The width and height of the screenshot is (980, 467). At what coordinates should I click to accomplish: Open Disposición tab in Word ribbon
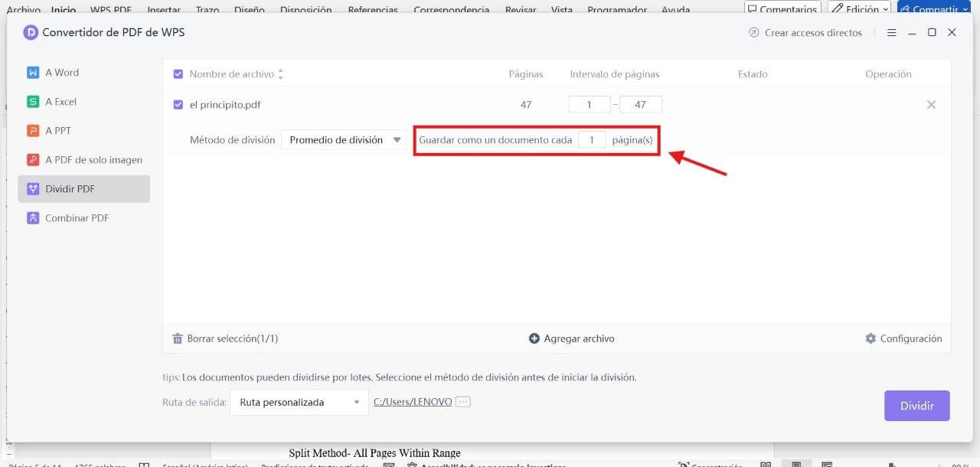pyautogui.click(x=306, y=10)
